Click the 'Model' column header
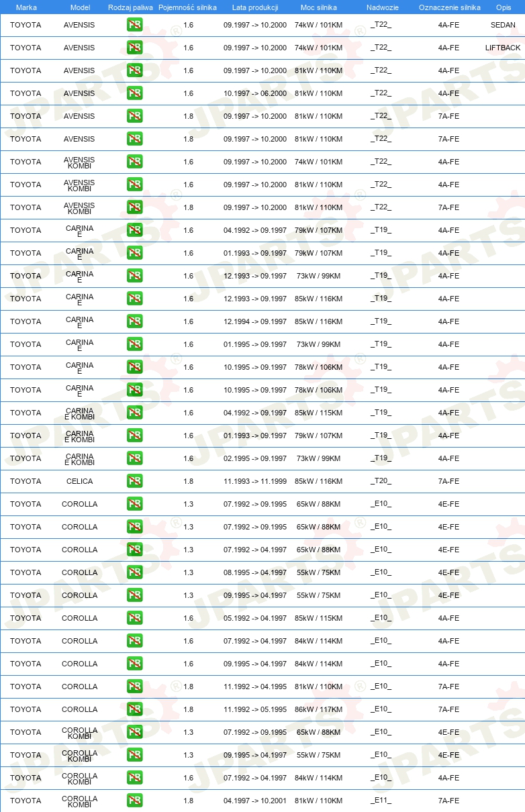This screenshot has height=812, width=525. tap(80, 7)
